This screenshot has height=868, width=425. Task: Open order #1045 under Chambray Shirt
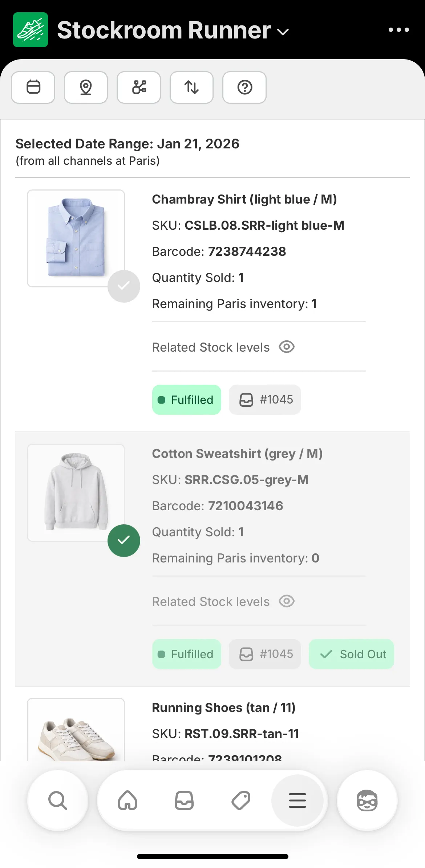pyautogui.click(x=265, y=400)
